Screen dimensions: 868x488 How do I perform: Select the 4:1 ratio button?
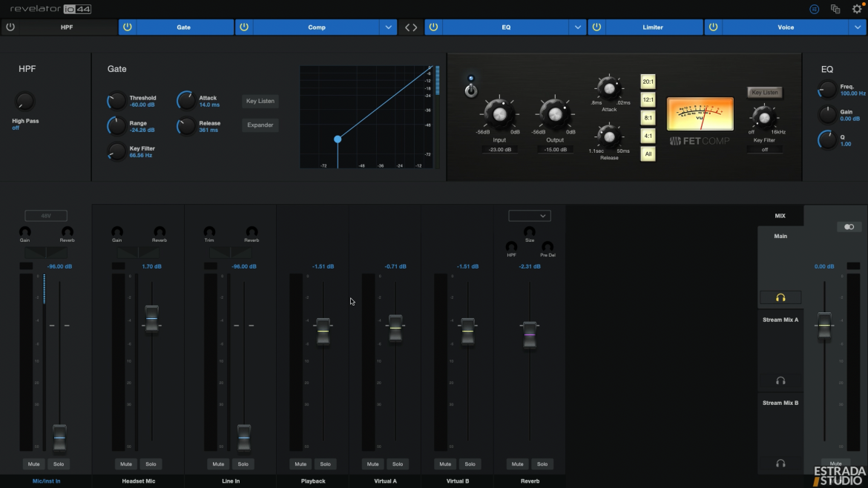point(648,136)
